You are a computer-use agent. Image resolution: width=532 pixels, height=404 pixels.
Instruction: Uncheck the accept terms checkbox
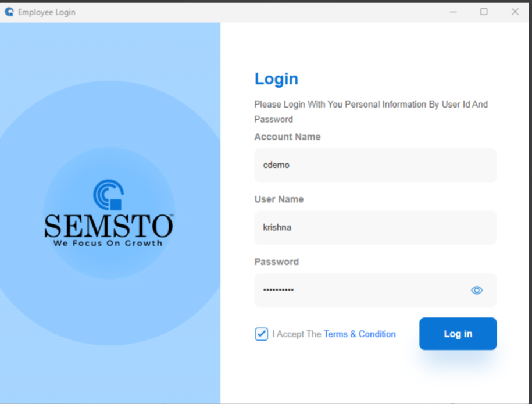261,334
